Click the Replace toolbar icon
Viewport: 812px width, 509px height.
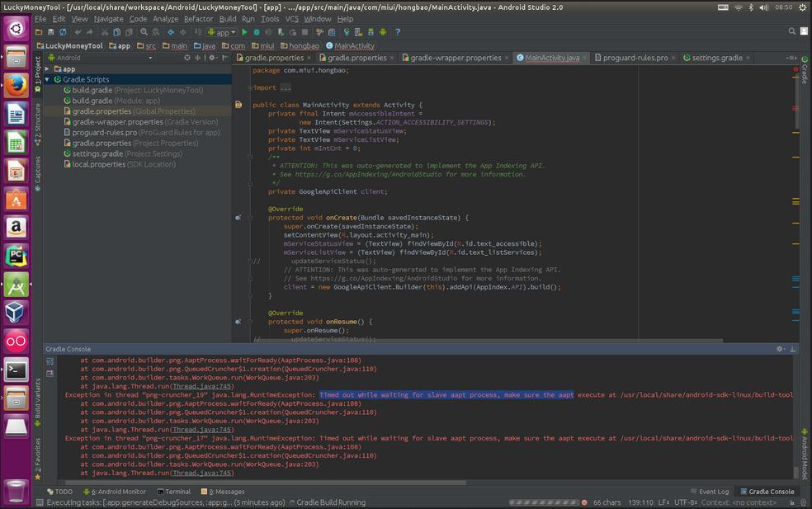[x=156, y=32]
